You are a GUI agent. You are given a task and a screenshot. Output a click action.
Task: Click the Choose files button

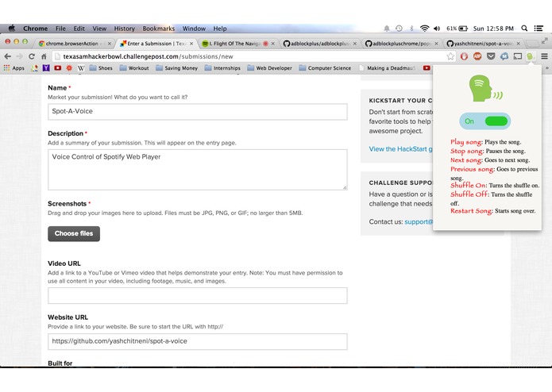74,233
